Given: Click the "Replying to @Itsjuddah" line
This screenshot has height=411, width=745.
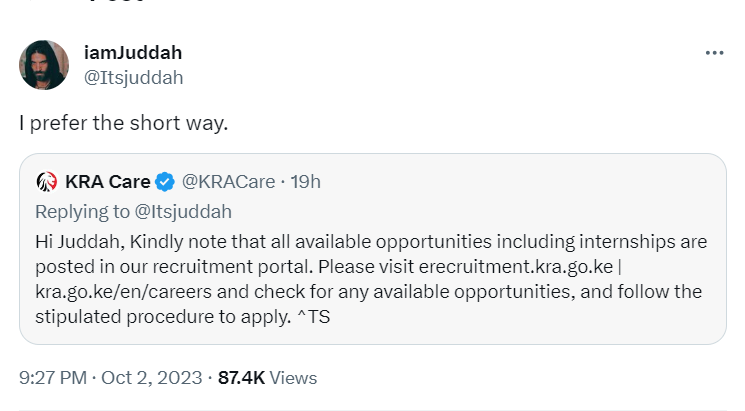Looking at the screenshot, I should [133, 211].
